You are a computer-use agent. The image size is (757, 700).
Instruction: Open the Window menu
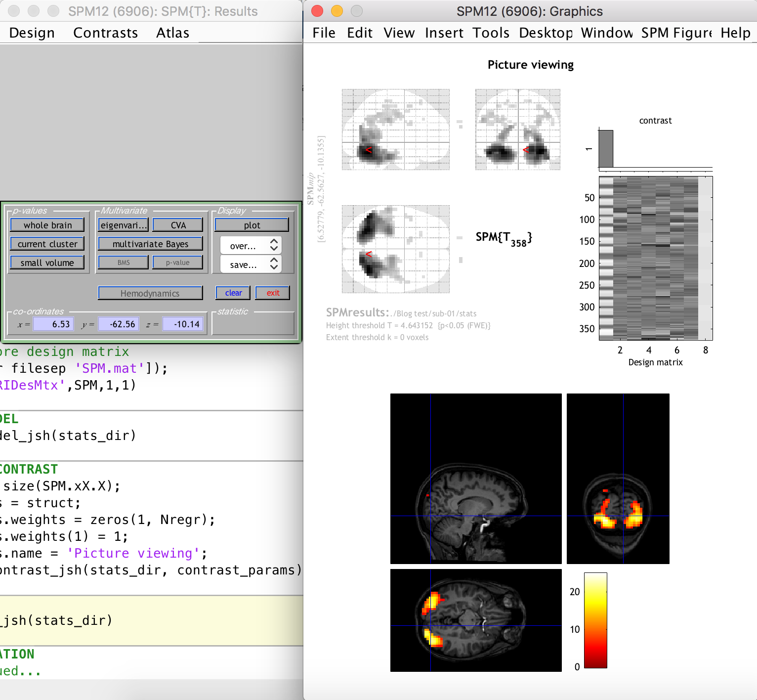(x=607, y=33)
